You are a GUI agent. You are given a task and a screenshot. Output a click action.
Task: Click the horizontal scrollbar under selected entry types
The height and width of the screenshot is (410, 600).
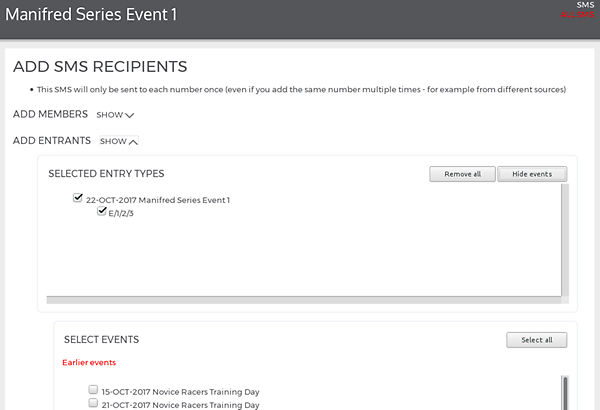tap(304, 300)
